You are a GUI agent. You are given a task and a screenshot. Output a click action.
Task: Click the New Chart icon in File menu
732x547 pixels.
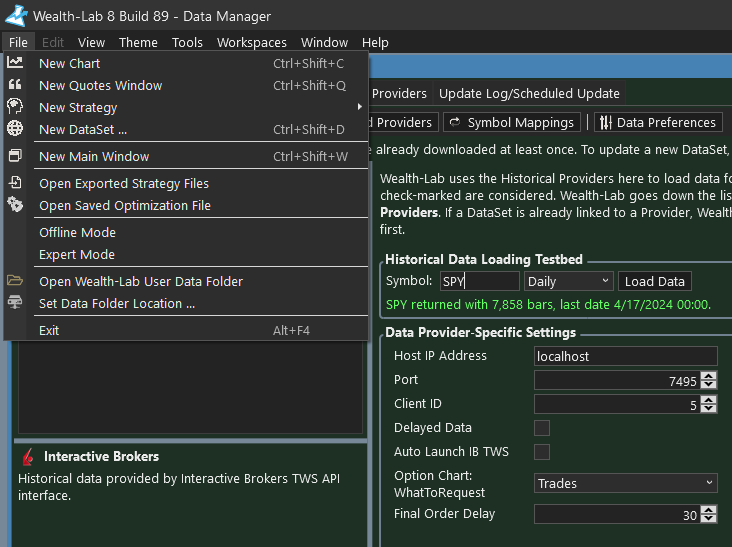tap(15, 63)
